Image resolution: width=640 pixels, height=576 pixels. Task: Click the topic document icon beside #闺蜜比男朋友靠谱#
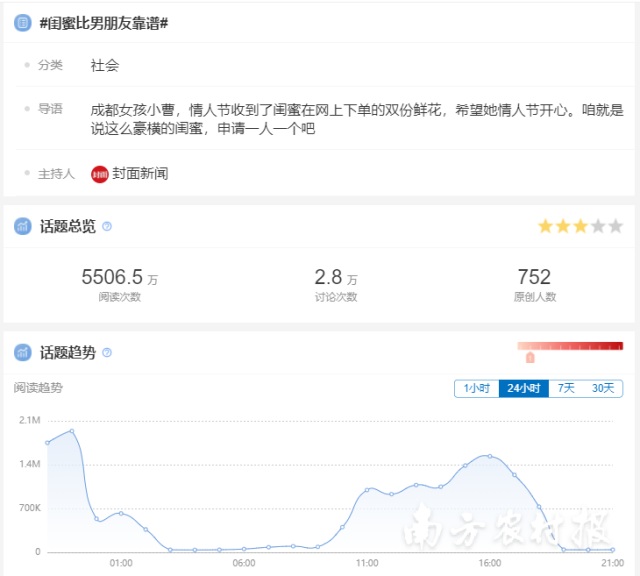point(22,23)
